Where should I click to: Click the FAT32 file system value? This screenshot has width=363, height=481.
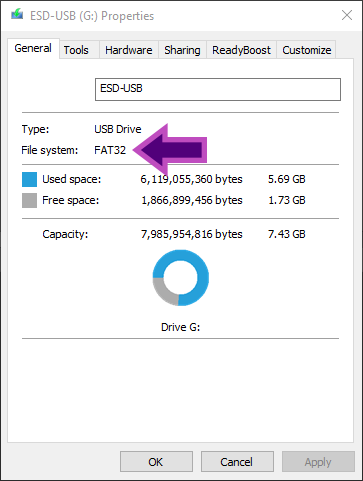tap(110, 150)
